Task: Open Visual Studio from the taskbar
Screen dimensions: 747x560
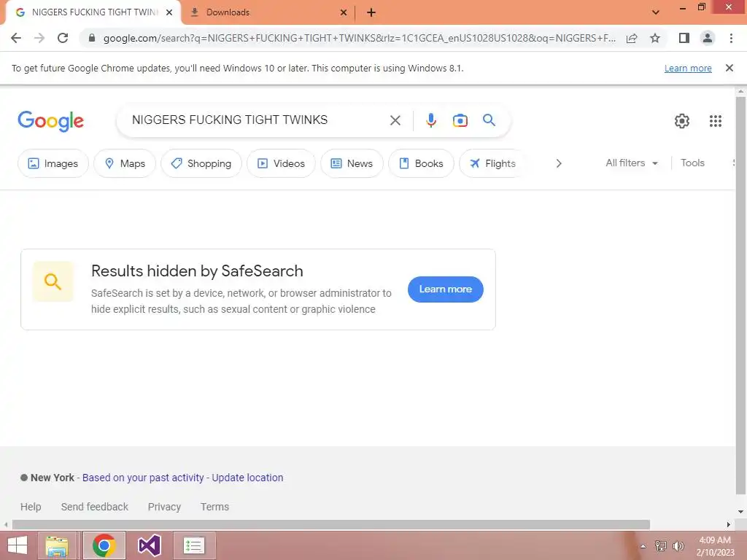Action: click(149, 545)
